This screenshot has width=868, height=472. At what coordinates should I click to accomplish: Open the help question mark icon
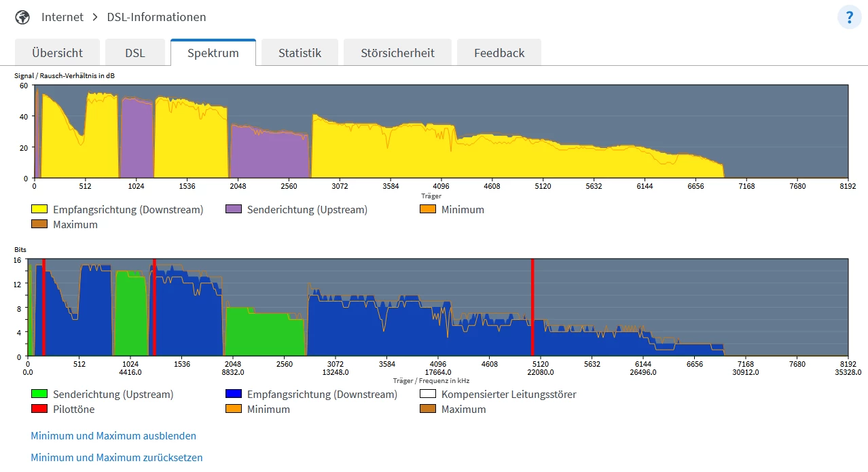click(849, 17)
